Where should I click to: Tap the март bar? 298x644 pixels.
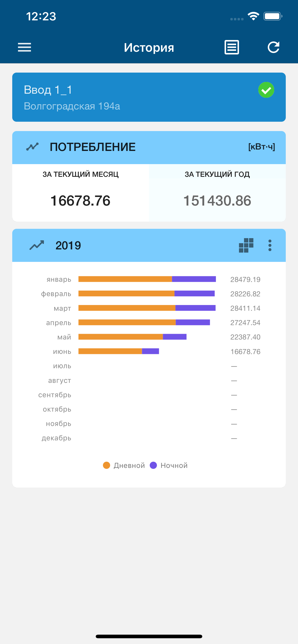(x=147, y=308)
